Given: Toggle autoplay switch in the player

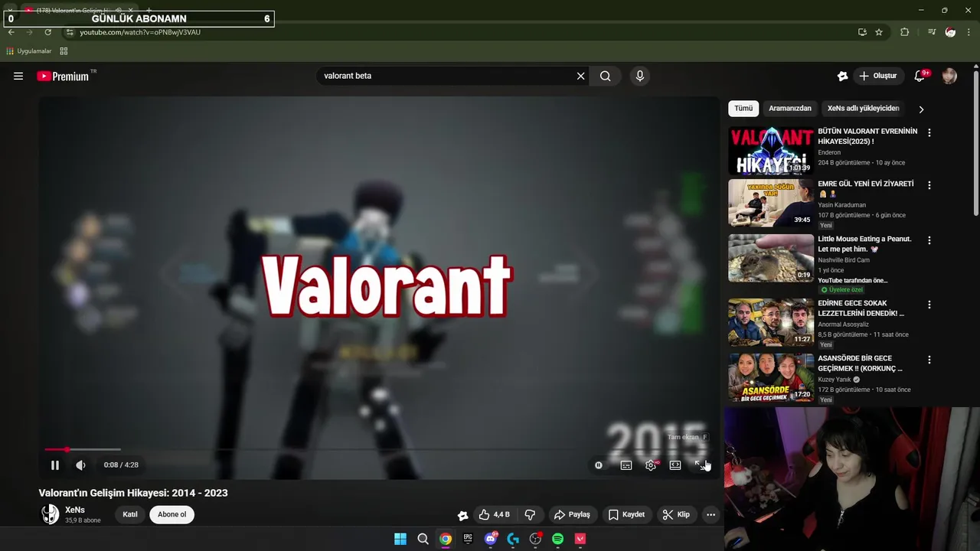Looking at the screenshot, I should (x=599, y=465).
